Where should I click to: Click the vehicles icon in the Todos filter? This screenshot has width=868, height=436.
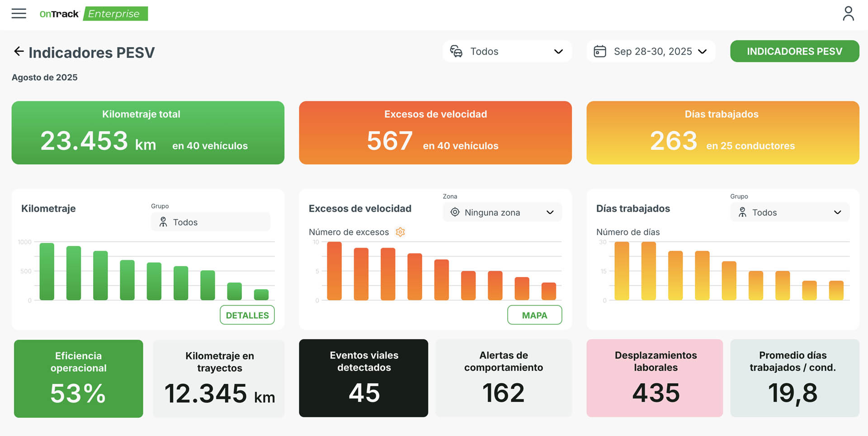click(x=456, y=52)
